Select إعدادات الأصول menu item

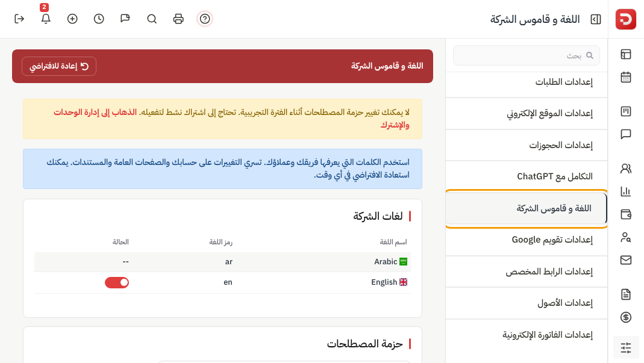(526, 303)
